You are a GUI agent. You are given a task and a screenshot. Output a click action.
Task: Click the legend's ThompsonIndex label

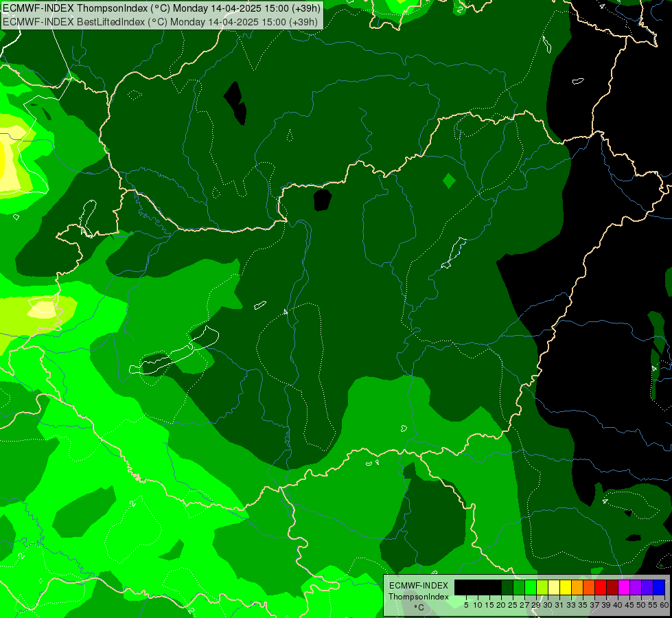(x=419, y=597)
